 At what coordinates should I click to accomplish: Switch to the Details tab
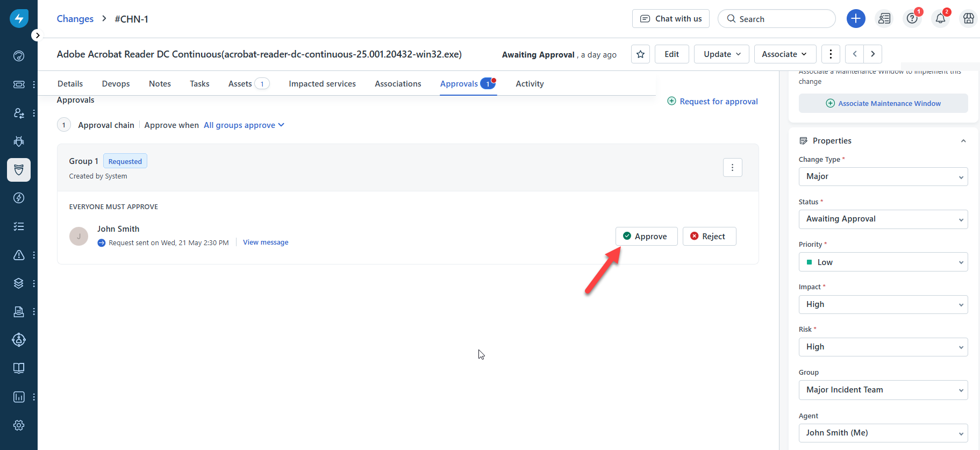point(70,84)
